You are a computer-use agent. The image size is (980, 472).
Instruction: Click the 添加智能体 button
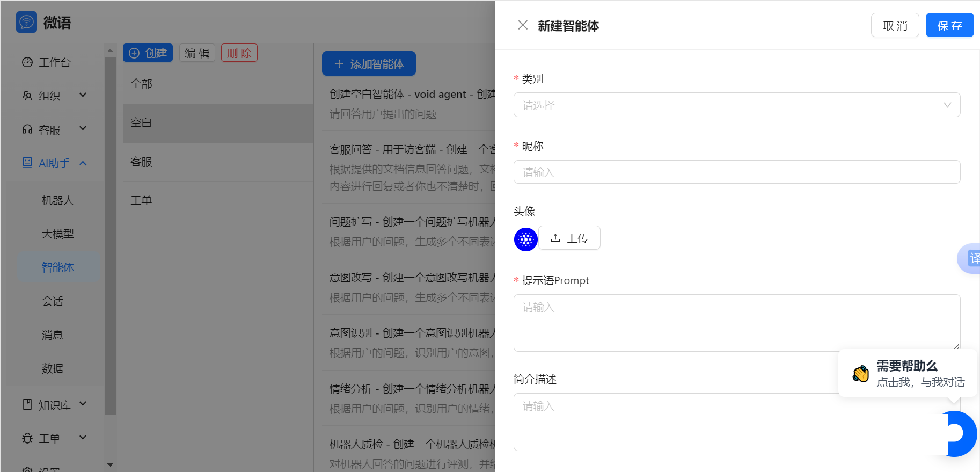(x=369, y=63)
